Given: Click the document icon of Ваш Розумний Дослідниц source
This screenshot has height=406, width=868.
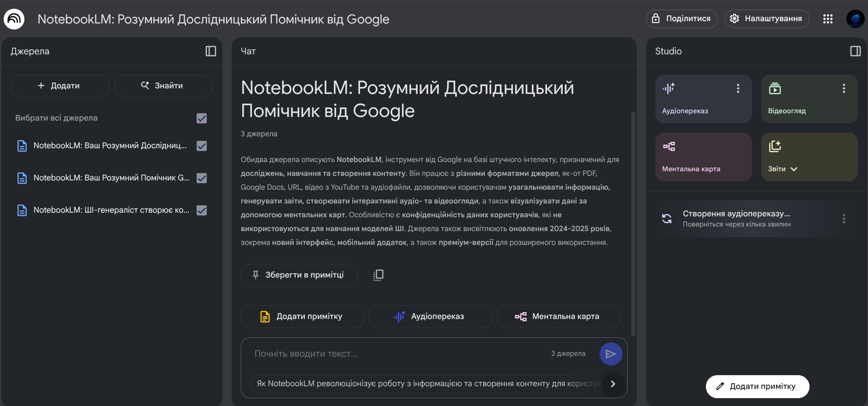Looking at the screenshot, I should point(22,146).
